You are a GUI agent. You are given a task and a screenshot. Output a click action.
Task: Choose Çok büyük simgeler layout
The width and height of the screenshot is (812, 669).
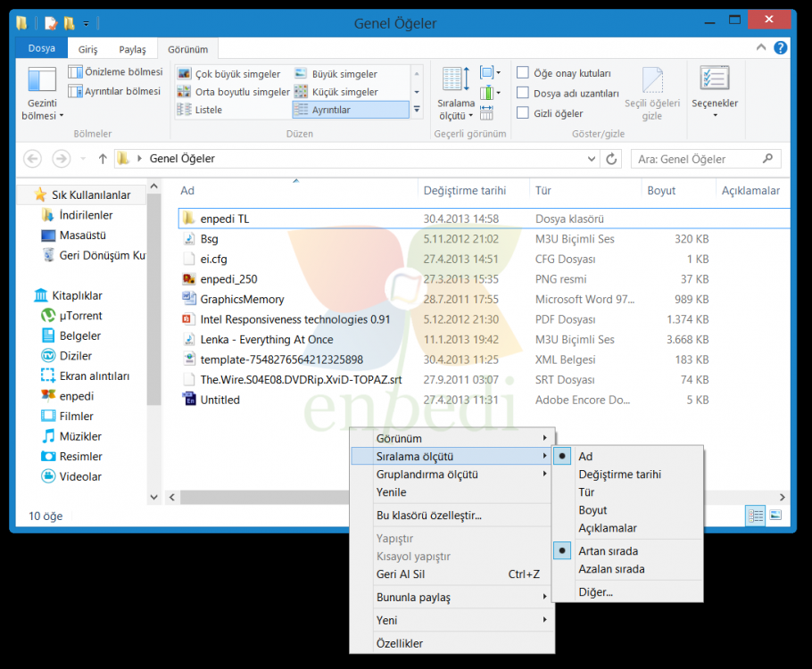[x=229, y=74]
